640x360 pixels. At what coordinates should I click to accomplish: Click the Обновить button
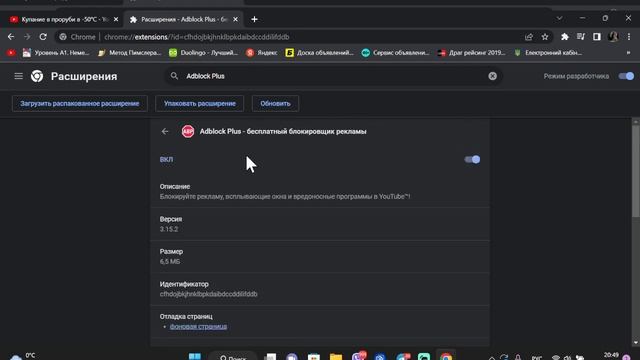point(276,104)
